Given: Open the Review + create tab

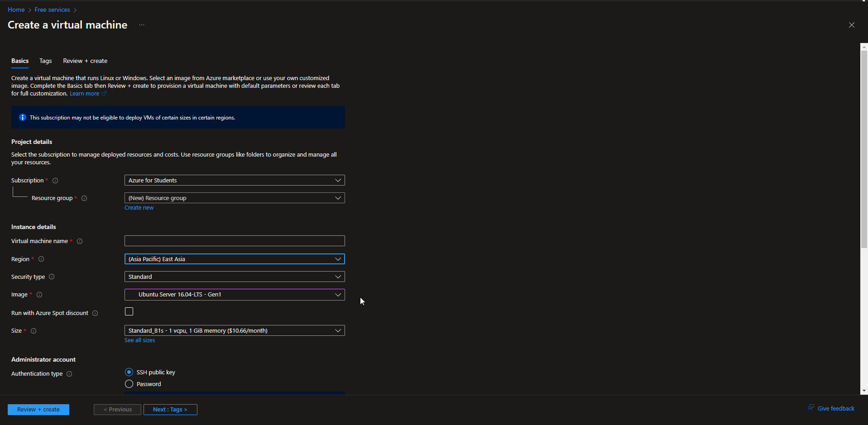Looking at the screenshot, I should pyautogui.click(x=85, y=61).
